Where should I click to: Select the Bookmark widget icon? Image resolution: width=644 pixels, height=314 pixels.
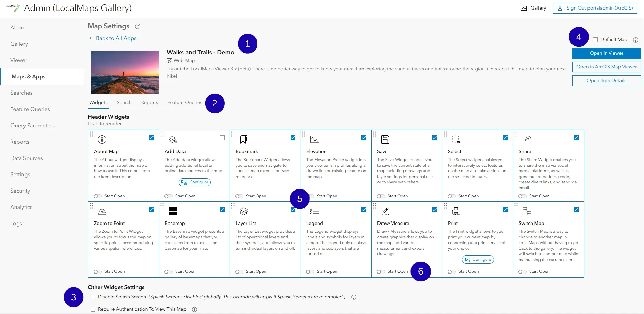point(243,139)
